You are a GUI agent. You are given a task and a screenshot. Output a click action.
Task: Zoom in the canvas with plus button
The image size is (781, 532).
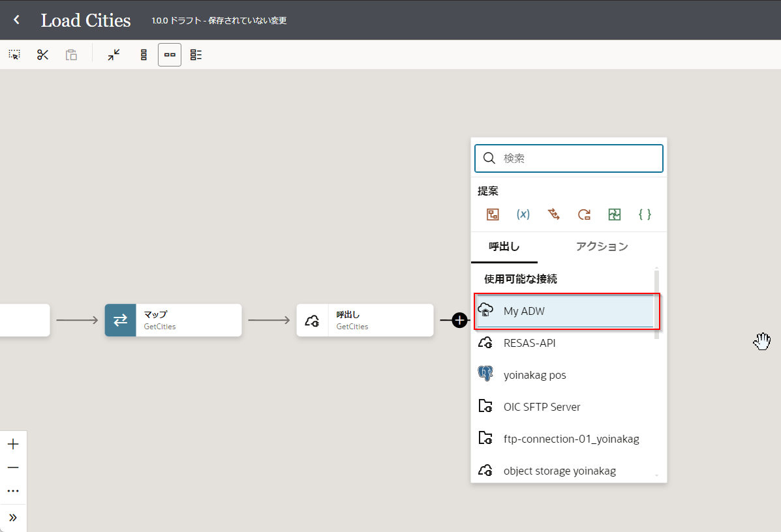pyautogui.click(x=13, y=445)
